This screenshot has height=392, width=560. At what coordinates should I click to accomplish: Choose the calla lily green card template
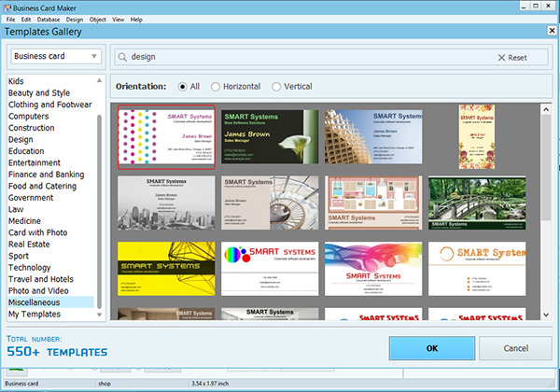coord(271,135)
